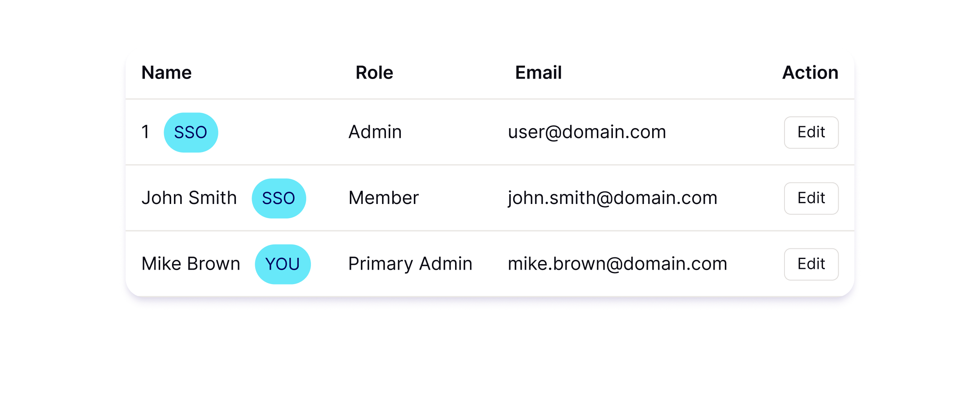Open Edit for Mike Brown
This screenshot has width=980, height=393.
coord(811,264)
